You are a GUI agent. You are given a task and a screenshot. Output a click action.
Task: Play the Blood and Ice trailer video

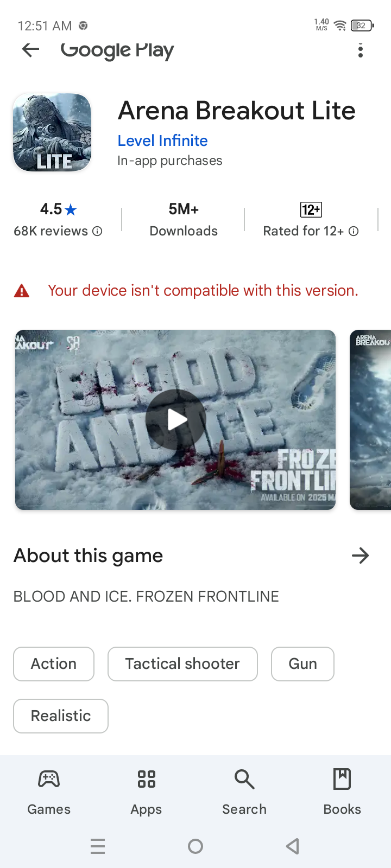175,420
